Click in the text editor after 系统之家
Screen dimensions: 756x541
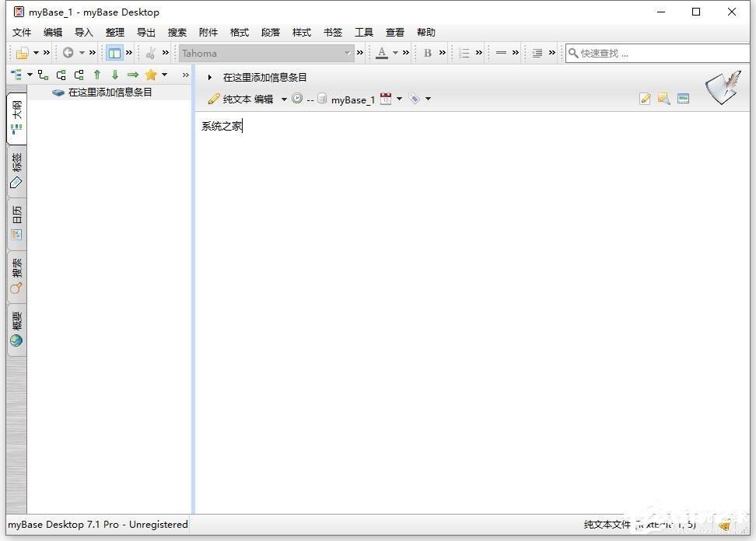[x=243, y=126]
